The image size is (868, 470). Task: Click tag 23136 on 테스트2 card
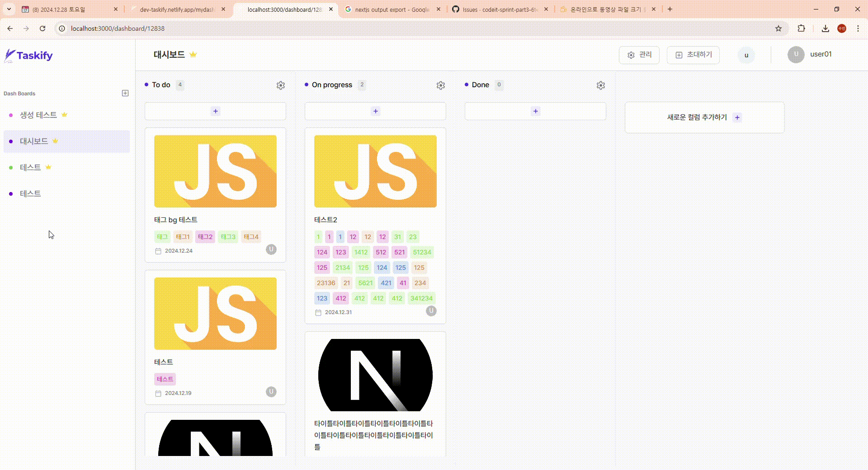(x=326, y=283)
